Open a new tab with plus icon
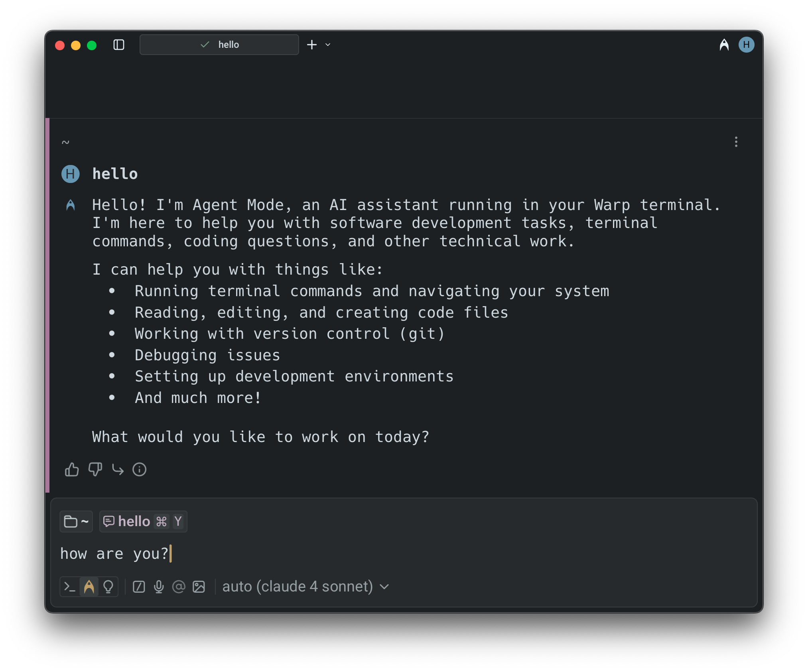Image resolution: width=808 pixels, height=672 pixels. click(x=312, y=45)
